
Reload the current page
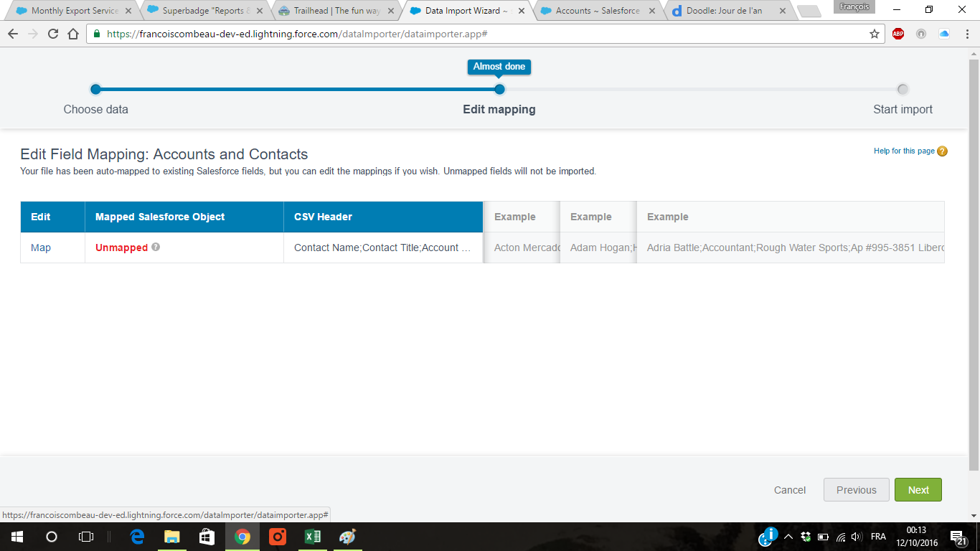pos(52,34)
